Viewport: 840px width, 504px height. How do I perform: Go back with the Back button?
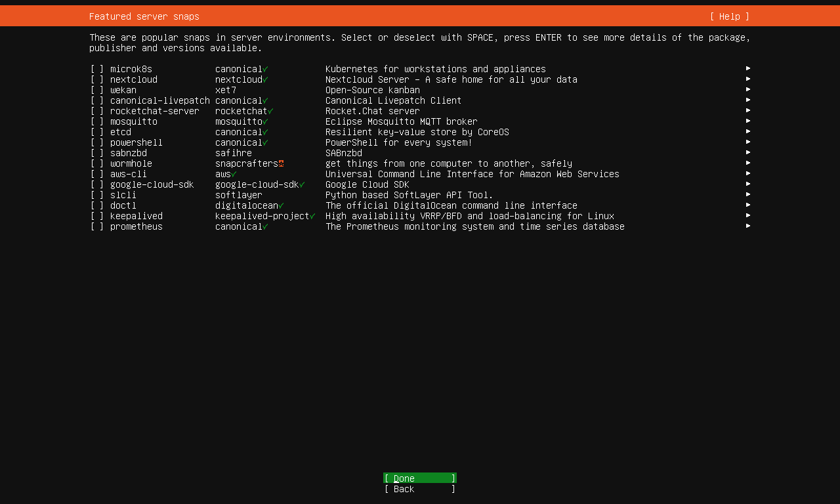pyautogui.click(x=419, y=489)
